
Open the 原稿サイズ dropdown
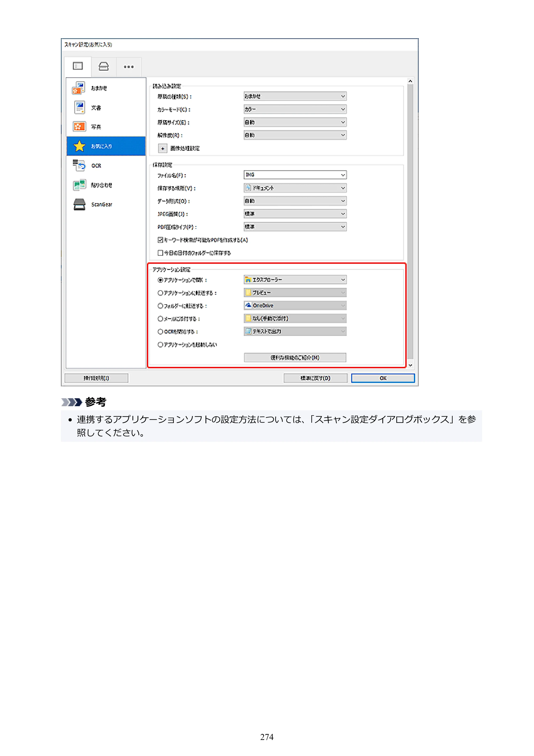(x=295, y=122)
